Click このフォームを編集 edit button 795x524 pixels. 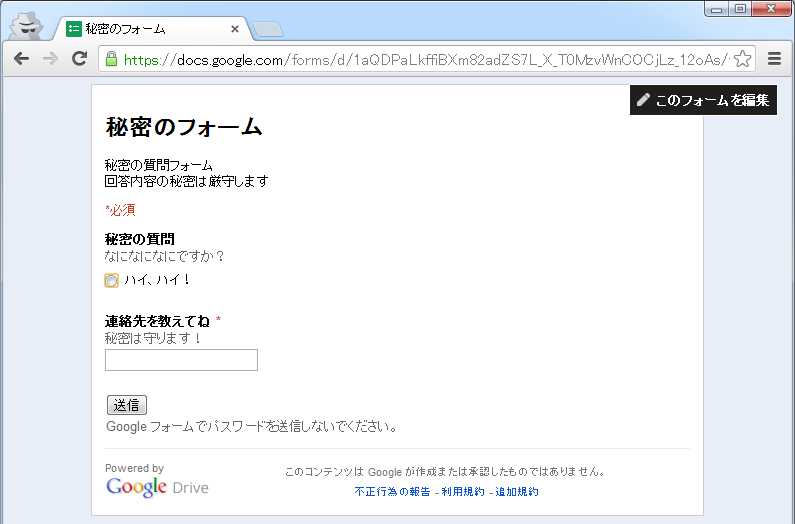click(703, 100)
